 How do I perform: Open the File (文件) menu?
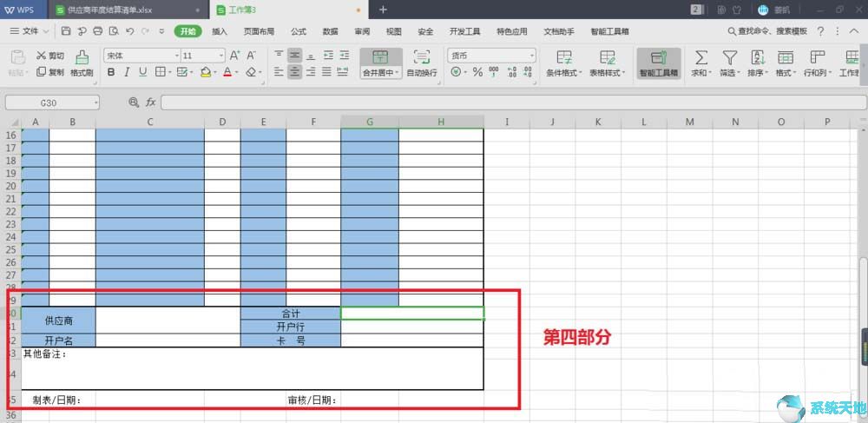tap(30, 31)
